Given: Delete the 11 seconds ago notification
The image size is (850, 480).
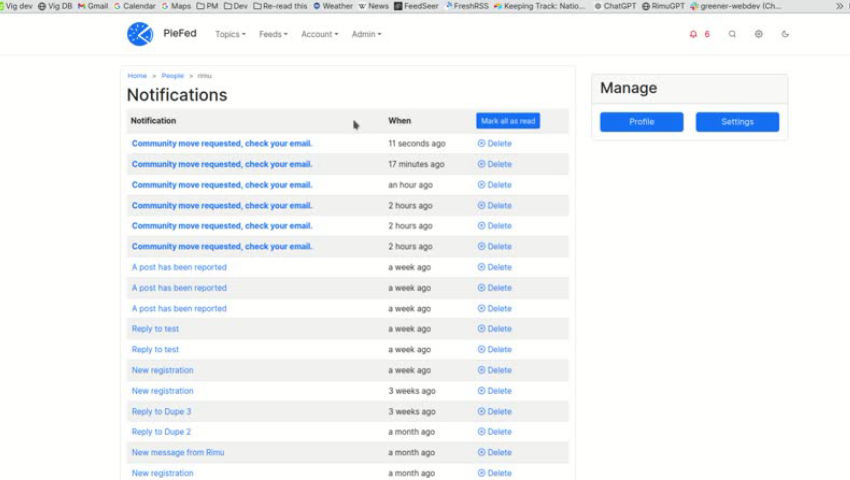Looking at the screenshot, I should [x=495, y=144].
